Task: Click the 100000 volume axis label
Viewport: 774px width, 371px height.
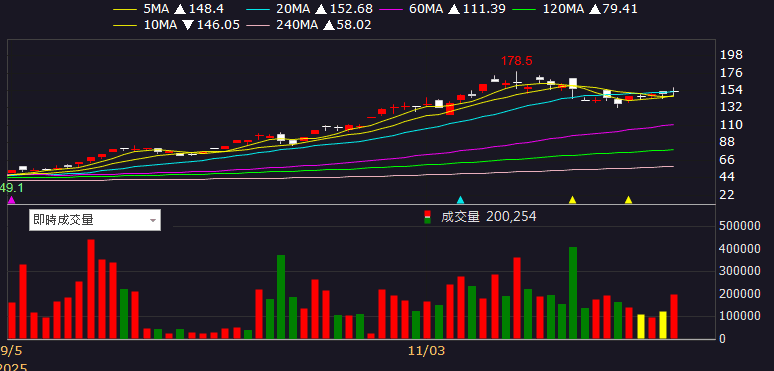Action: 740,316
